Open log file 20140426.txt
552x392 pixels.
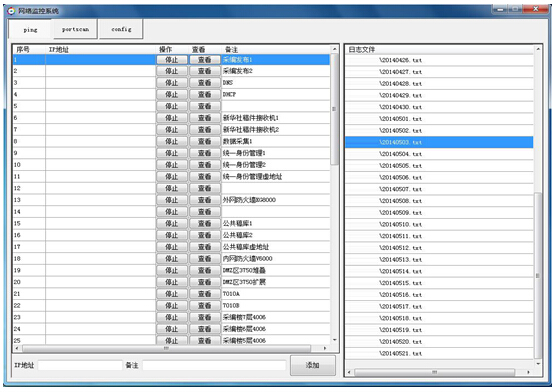click(439, 60)
